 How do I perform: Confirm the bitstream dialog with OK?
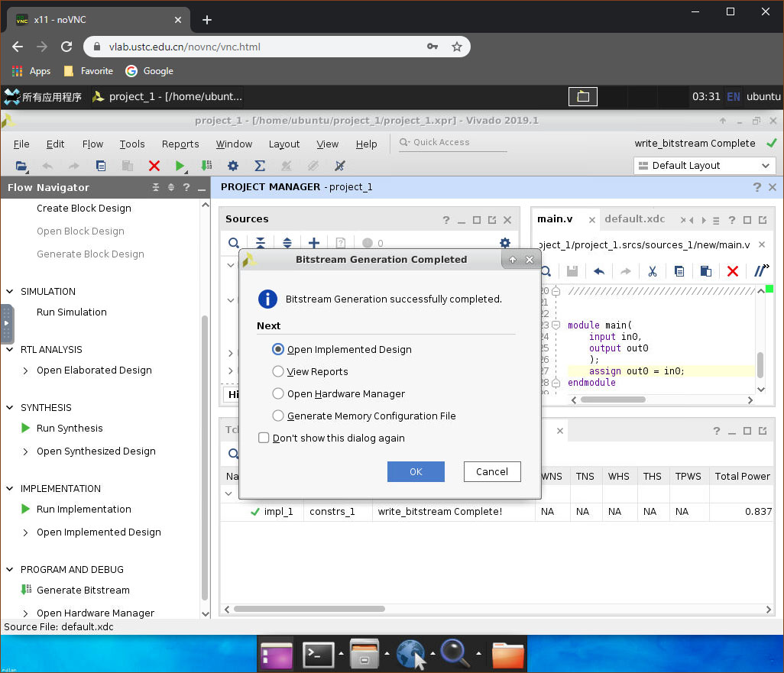coord(416,471)
